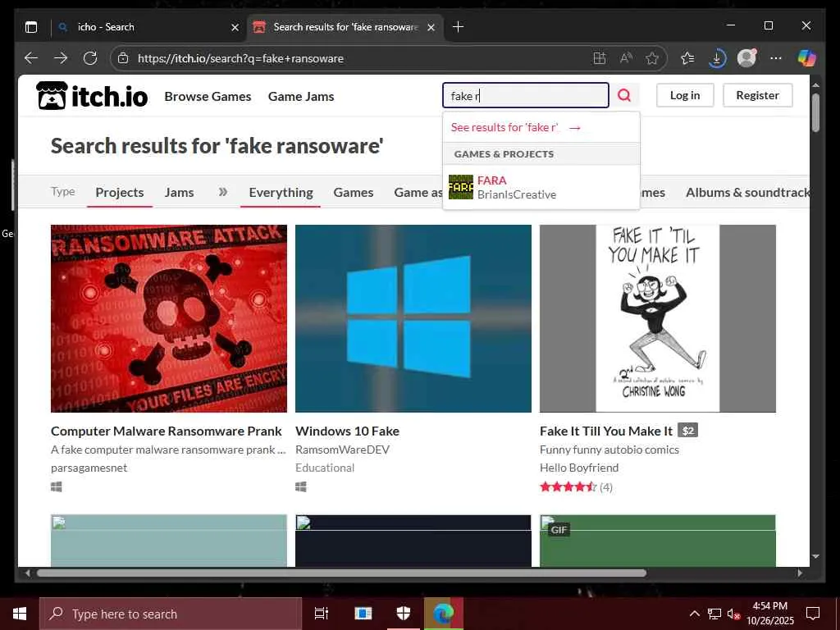Click the itch.io search input field
The height and width of the screenshot is (630, 840).
pyautogui.click(x=526, y=95)
